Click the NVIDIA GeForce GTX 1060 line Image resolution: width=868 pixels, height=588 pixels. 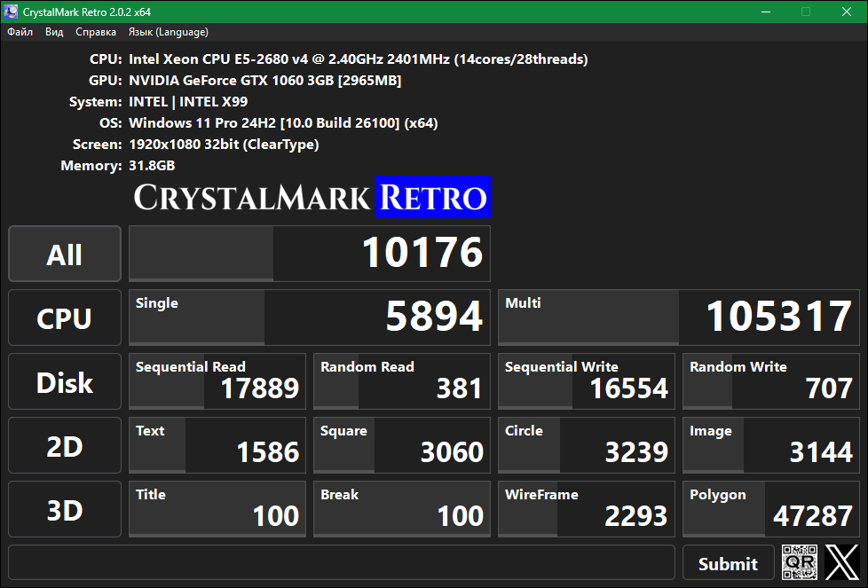click(x=264, y=81)
